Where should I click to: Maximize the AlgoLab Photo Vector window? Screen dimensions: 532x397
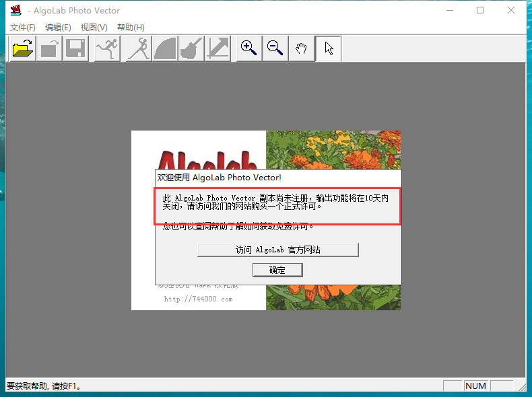click(x=480, y=10)
